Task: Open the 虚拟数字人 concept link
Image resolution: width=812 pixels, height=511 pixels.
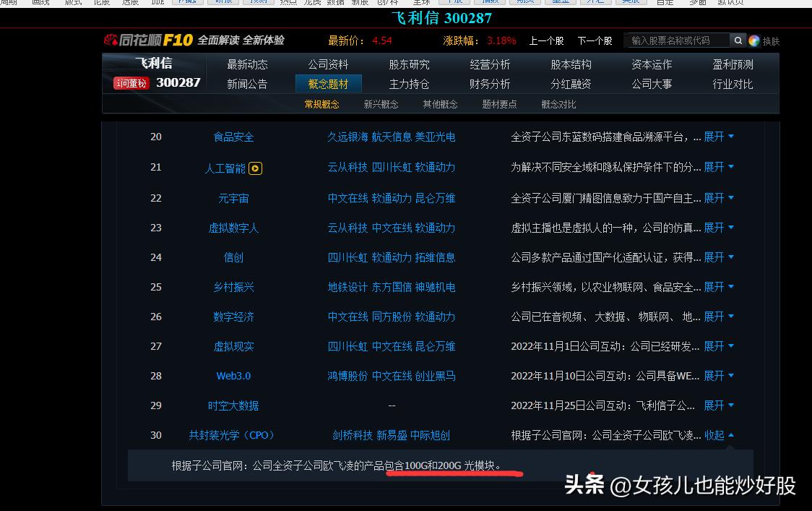Action: (233, 228)
